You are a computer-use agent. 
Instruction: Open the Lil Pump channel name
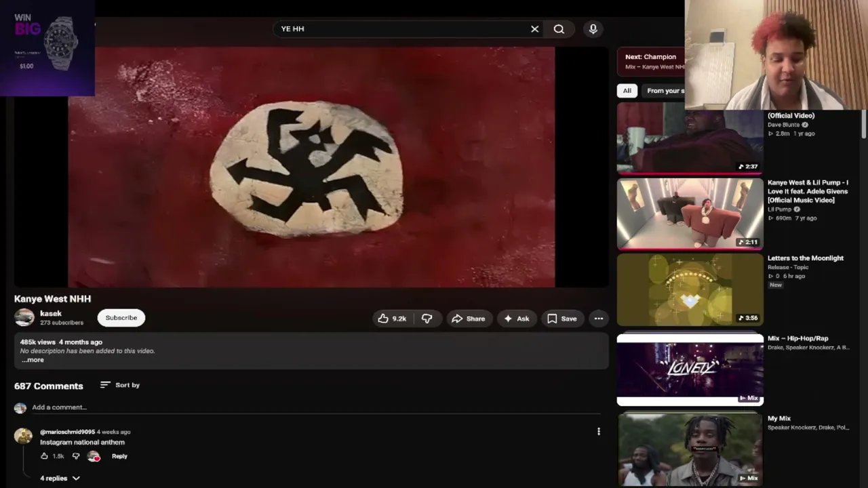[780, 209]
